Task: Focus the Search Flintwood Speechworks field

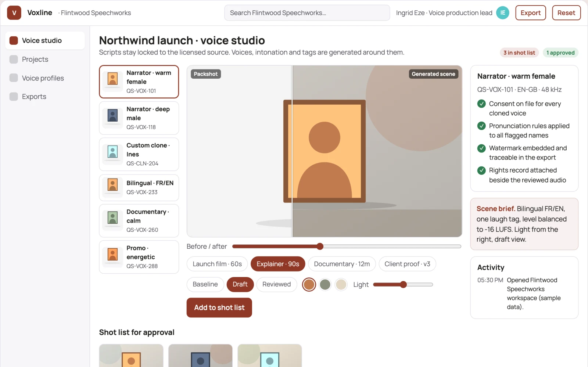Action: click(307, 13)
